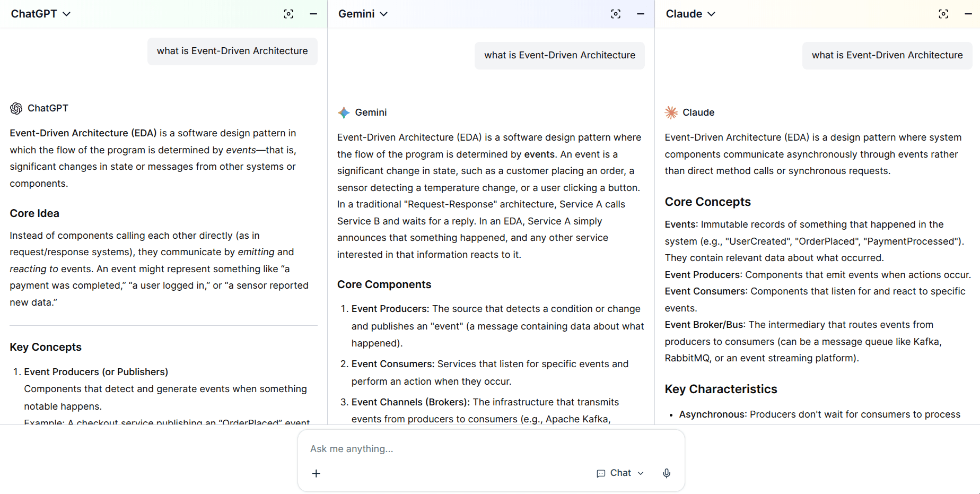The width and height of the screenshot is (980, 494).
Task: Click the Gemini sparkle logo icon
Action: (x=344, y=112)
